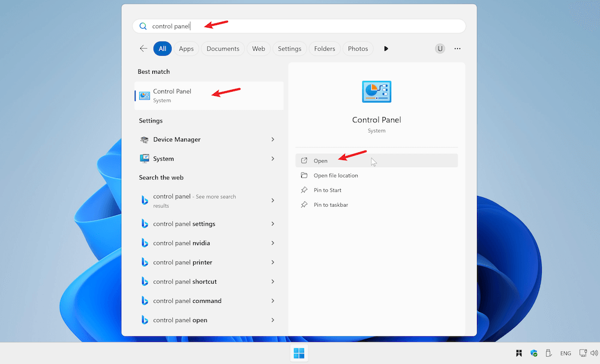Viewport: 600px width, 364px height.
Task: Click the U user account icon
Action: pyautogui.click(x=440, y=49)
